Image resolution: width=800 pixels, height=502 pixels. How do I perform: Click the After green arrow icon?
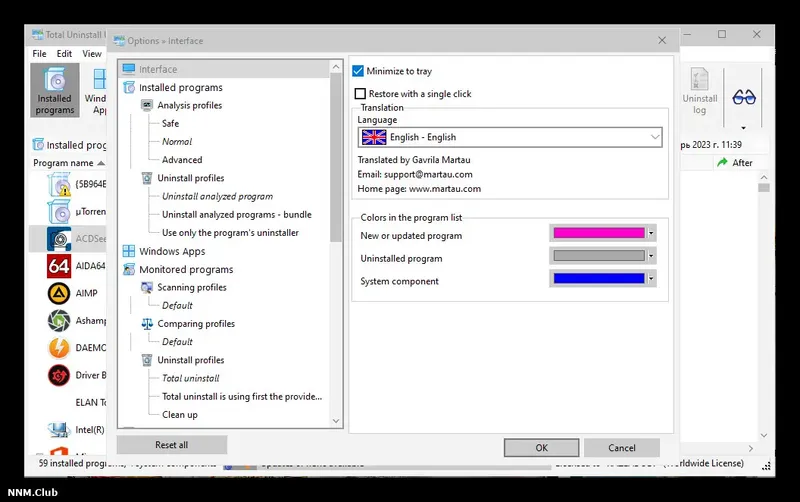722,162
